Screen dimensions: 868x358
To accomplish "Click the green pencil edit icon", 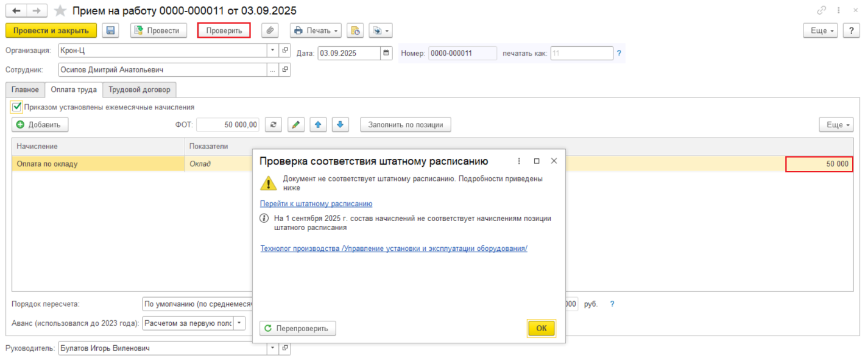I will 295,125.
